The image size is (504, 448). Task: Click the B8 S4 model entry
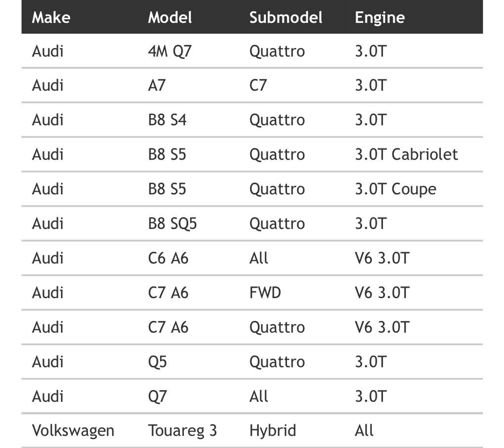click(x=167, y=120)
